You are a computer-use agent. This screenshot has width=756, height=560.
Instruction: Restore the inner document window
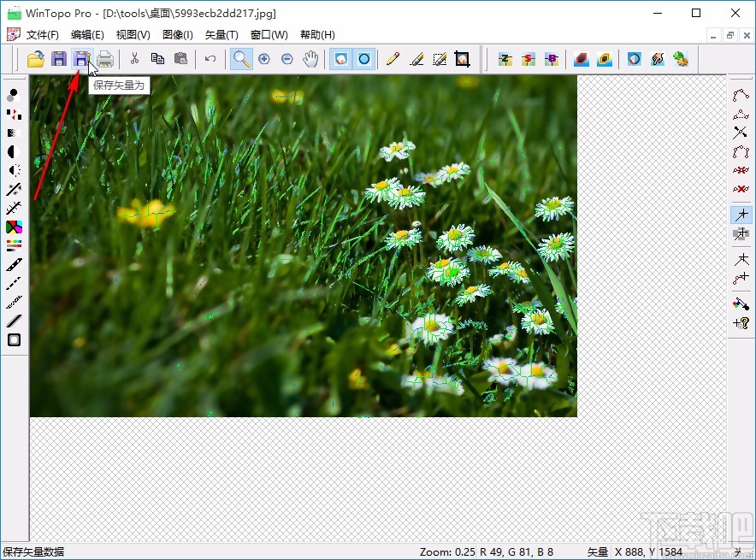(729, 35)
